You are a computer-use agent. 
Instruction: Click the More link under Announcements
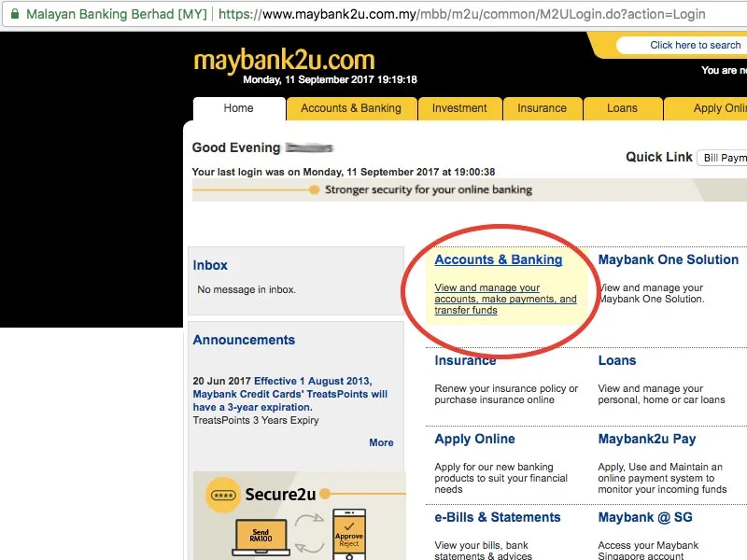tap(381, 442)
